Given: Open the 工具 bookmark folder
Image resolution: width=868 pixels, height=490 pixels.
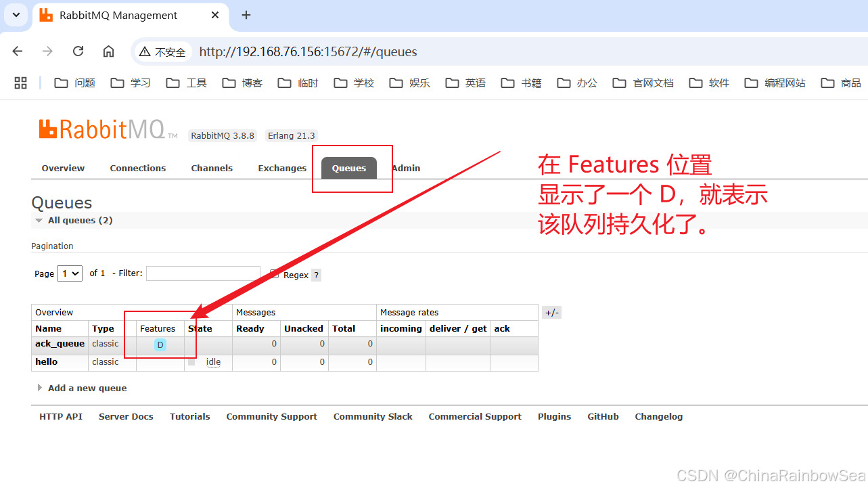Looking at the screenshot, I should [x=187, y=83].
